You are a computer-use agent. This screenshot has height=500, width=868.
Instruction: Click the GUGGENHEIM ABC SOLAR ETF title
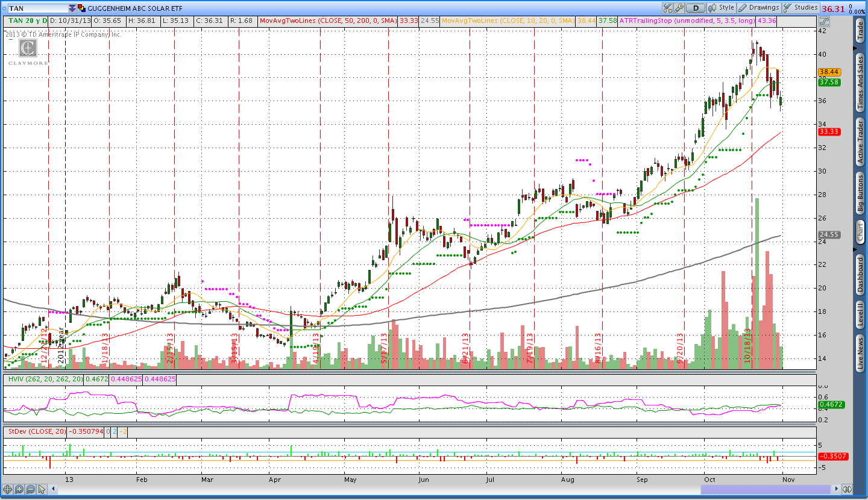(x=134, y=8)
